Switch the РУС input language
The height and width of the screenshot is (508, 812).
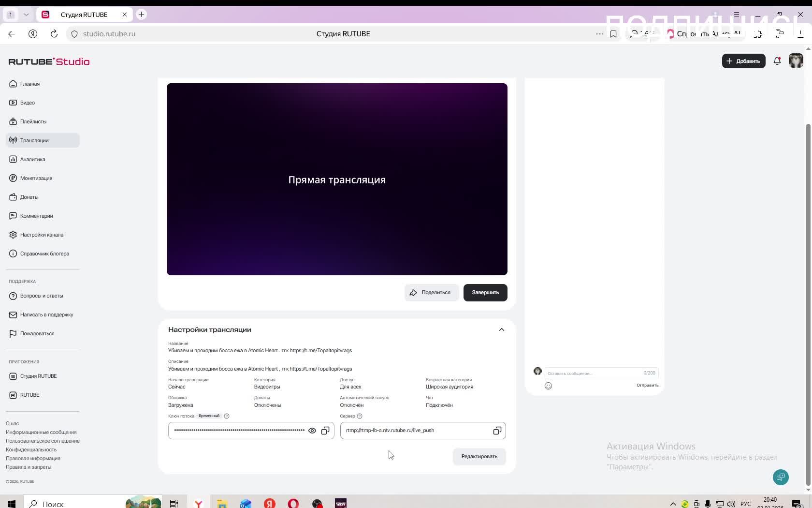point(745,504)
